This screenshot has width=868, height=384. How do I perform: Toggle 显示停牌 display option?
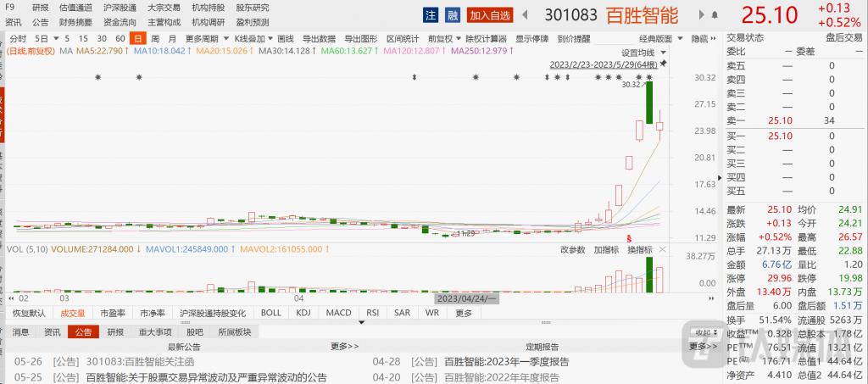[532, 39]
